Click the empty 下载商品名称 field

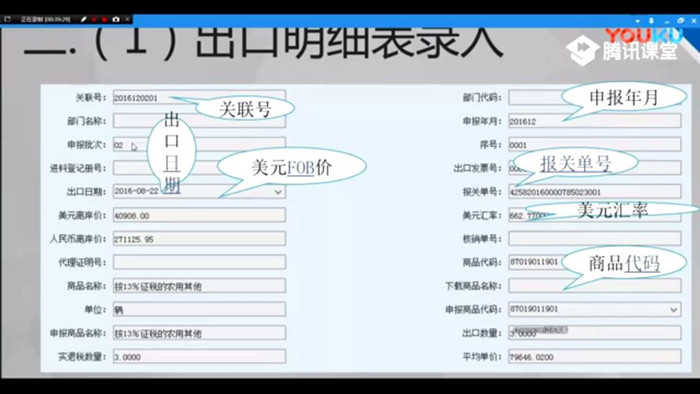pyautogui.click(x=595, y=286)
